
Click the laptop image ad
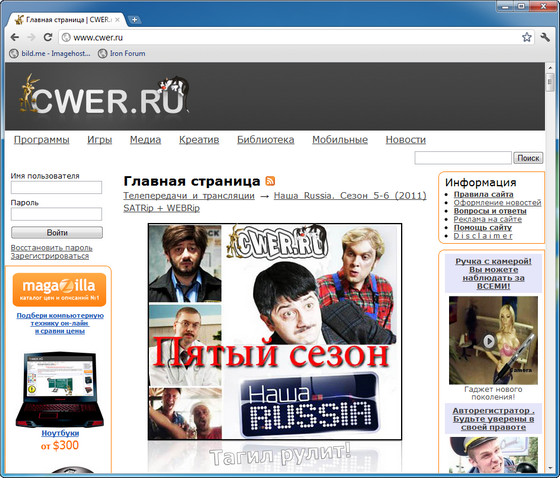pos(59,389)
